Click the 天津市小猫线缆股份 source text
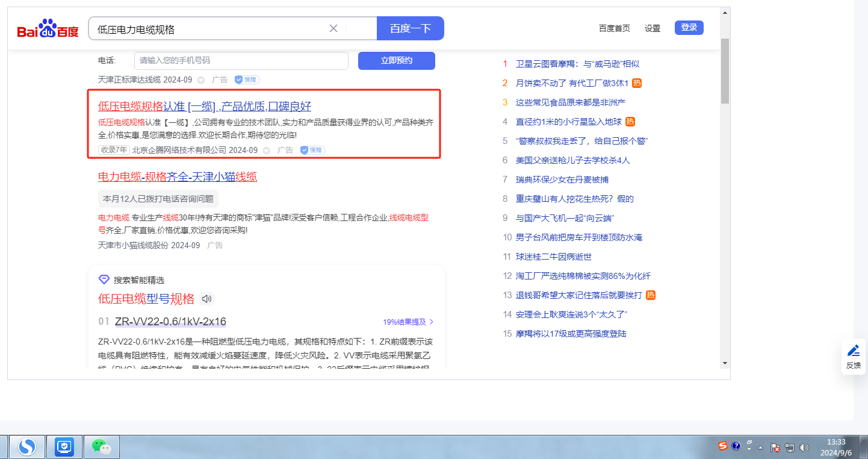 (133, 246)
